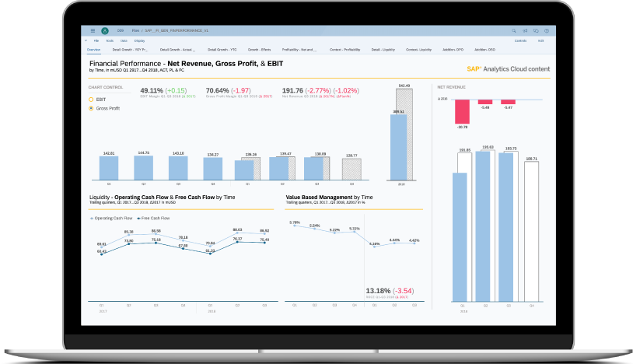Switch to Addition - DSO tab
The width and height of the screenshot is (633, 364).
tap(484, 50)
